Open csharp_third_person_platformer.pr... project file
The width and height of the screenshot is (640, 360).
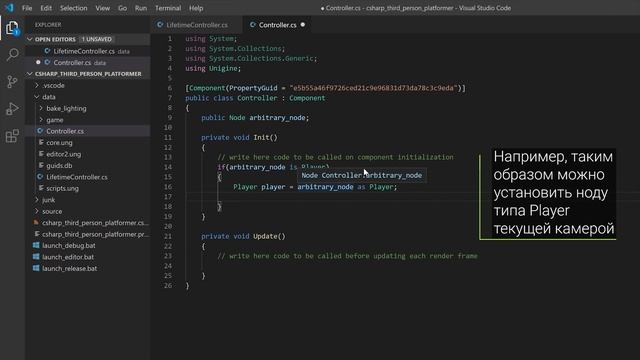[x=95, y=234]
